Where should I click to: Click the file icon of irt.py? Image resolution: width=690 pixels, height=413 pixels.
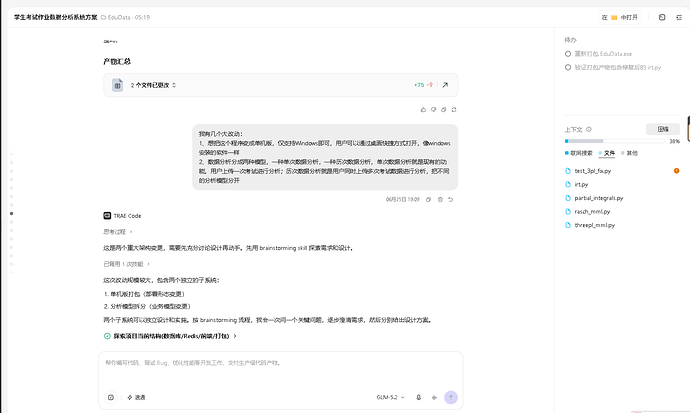[x=568, y=184]
